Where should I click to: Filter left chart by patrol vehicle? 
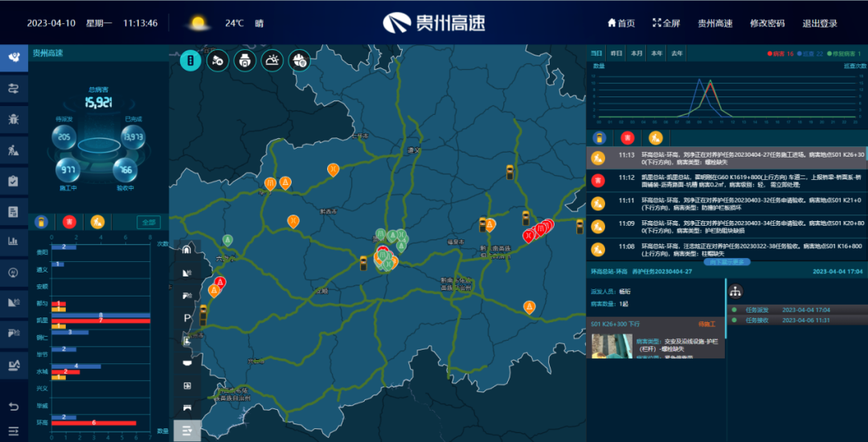41,222
